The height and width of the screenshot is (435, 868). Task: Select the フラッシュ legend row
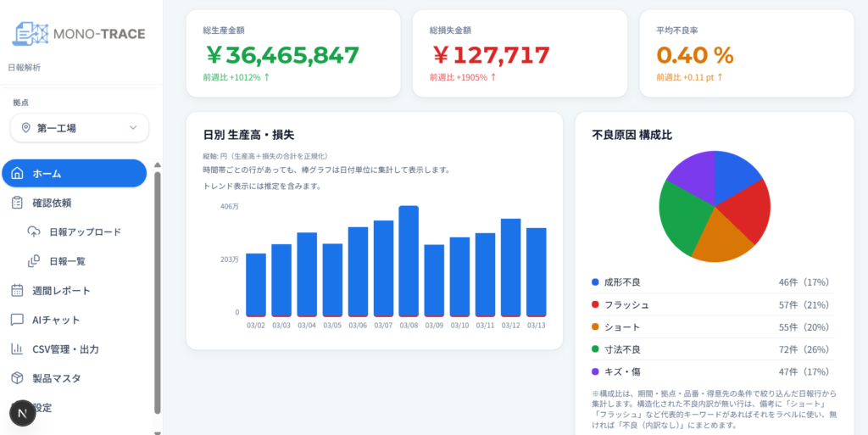tap(712, 304)
